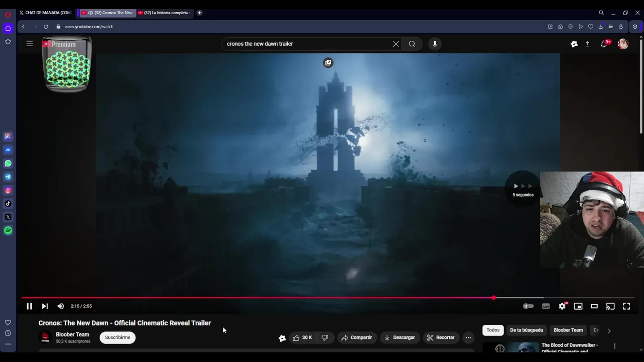Open the YouTube account avatar menu
The width and height of the screenshot is (644, 362).
623,44
